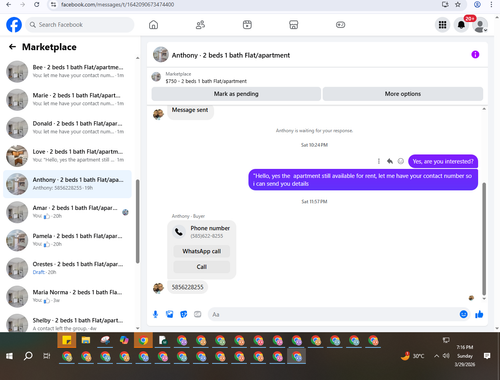Open site information icon in address bar
Viewport: 500px width, 380px height.
(x=53, y=5)
